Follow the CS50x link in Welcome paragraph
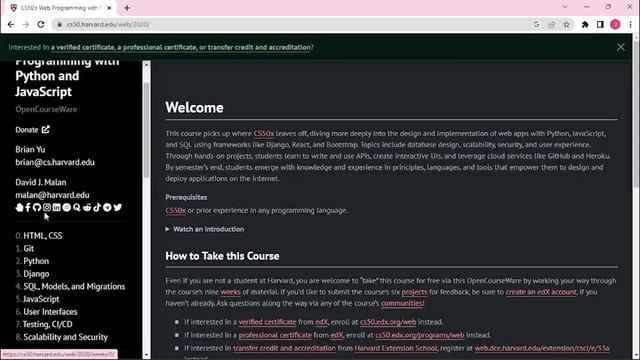640x360 pixels. click(264, 133)
